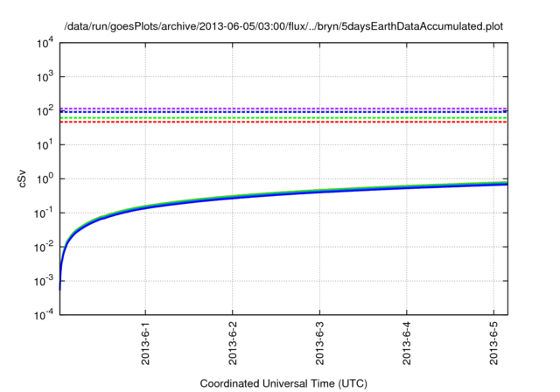
Task: Click the 10^4 y-axis tick label
Action: click(x=45, y=43)
